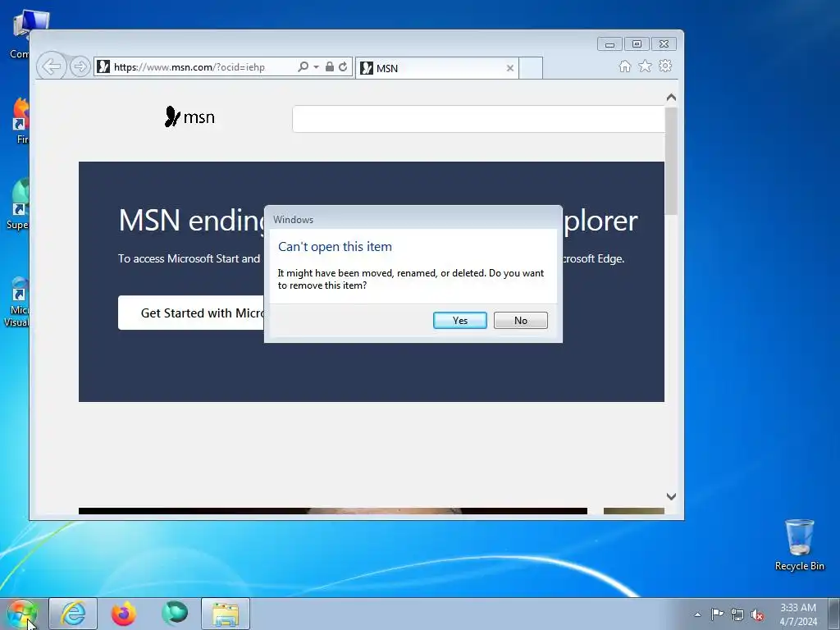
Task: Show hidden tray icons arrow
Action: pyautogui.click(x=697, y=614)
